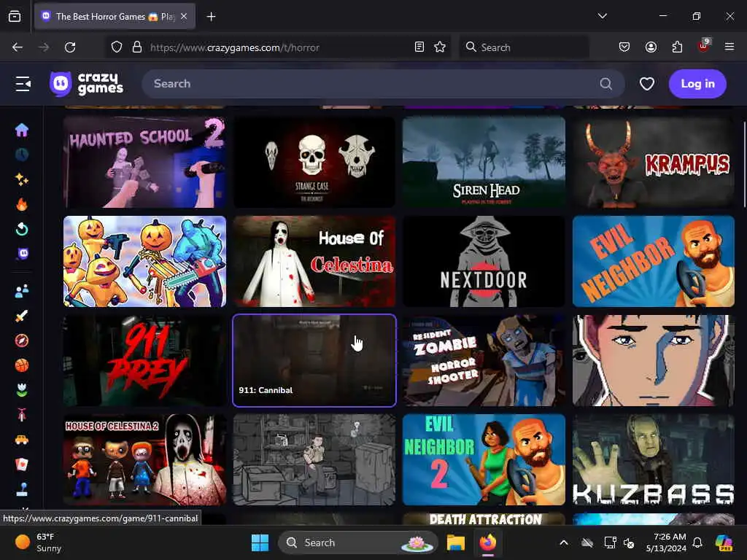
Task: Show hidden system tray icons chevron
Action: [x=564, y=542]
